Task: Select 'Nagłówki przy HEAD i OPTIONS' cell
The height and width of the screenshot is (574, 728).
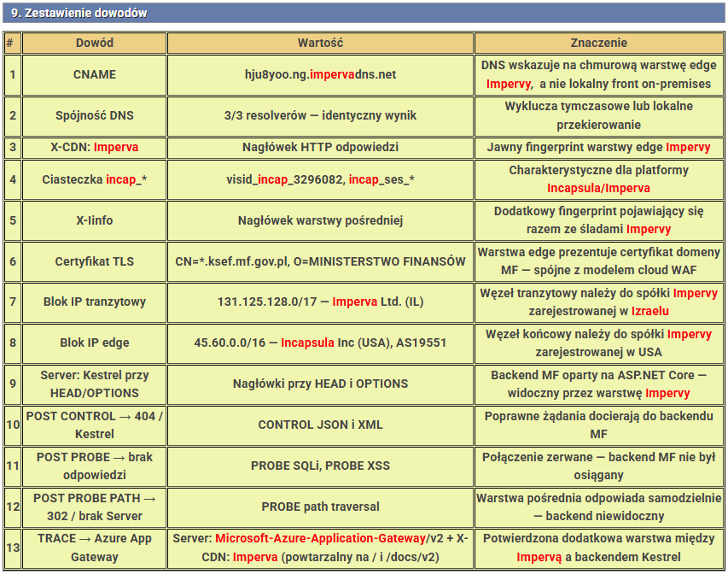Action: pyautogui.click(x=320, y=384)
